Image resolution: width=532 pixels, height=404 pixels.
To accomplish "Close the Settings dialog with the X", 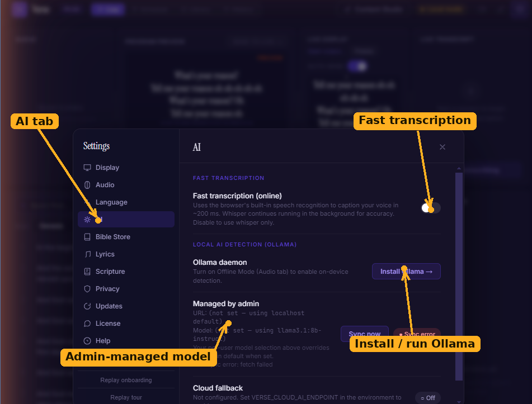I will click(x=442, y=147).
